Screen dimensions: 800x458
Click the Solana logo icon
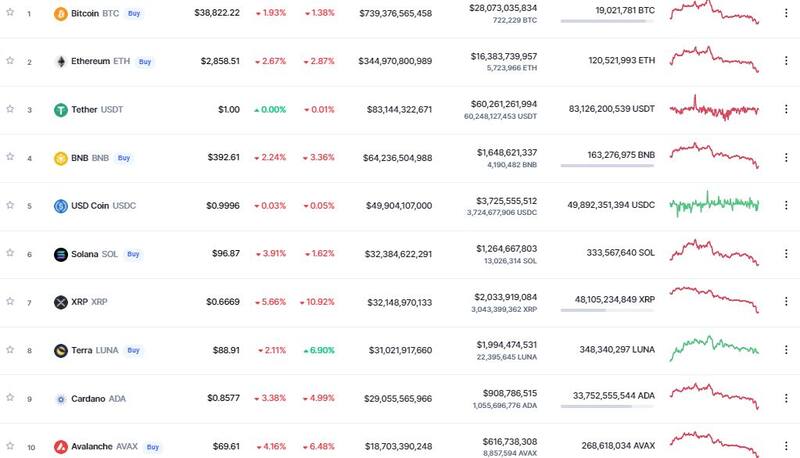pyautogui.click(x=60, y=254)
